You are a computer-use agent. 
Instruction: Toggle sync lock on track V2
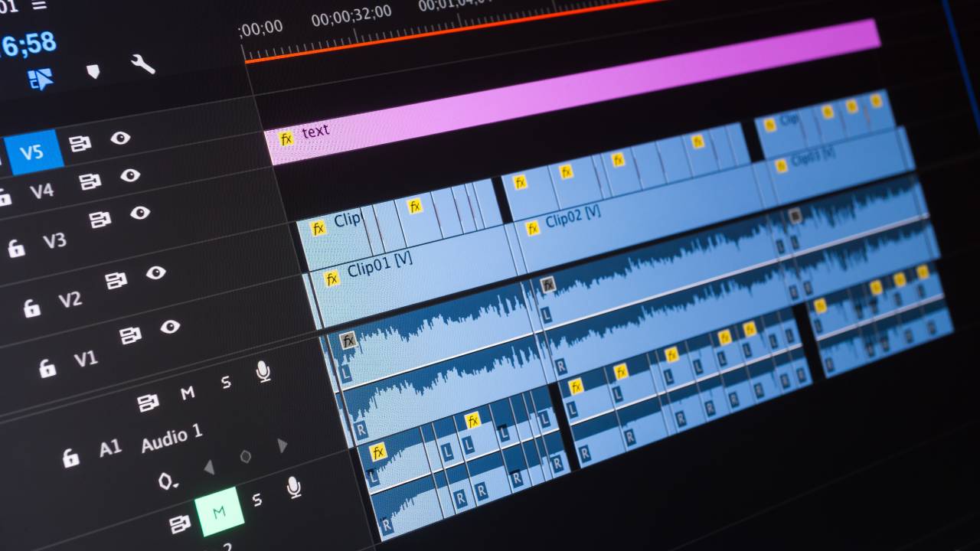click(116, 280)
